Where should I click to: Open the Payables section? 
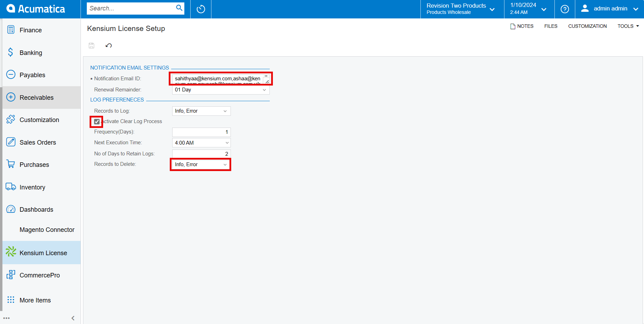tap(32, 75)
